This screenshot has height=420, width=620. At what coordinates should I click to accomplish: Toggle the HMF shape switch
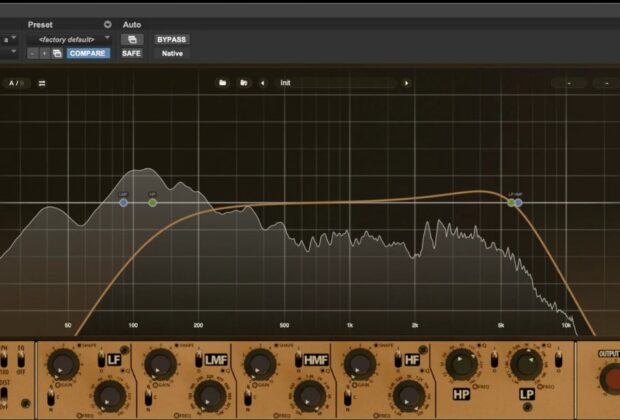(x=299, y=358)
